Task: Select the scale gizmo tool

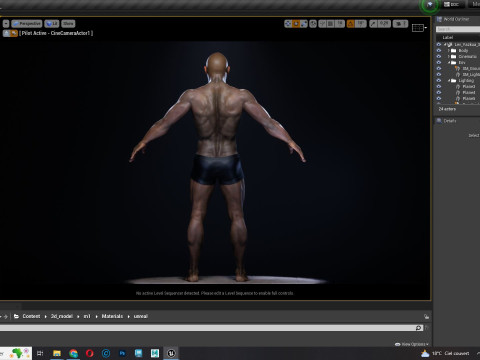Action: click(304, 24)
